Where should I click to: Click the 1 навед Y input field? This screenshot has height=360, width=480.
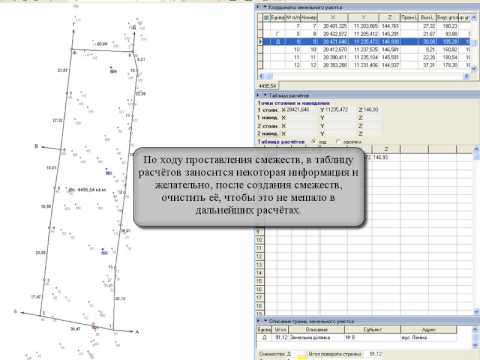tap(339, 118)
